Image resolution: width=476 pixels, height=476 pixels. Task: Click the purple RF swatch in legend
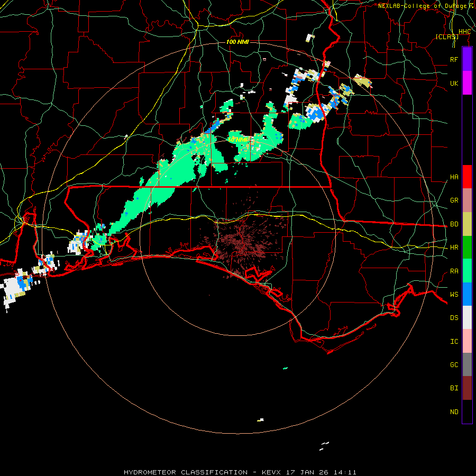(x=467, y=59)
